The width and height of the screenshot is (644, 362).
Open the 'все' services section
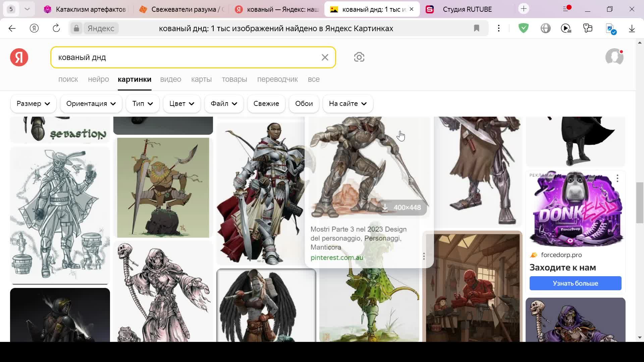(x=314, y=79)
